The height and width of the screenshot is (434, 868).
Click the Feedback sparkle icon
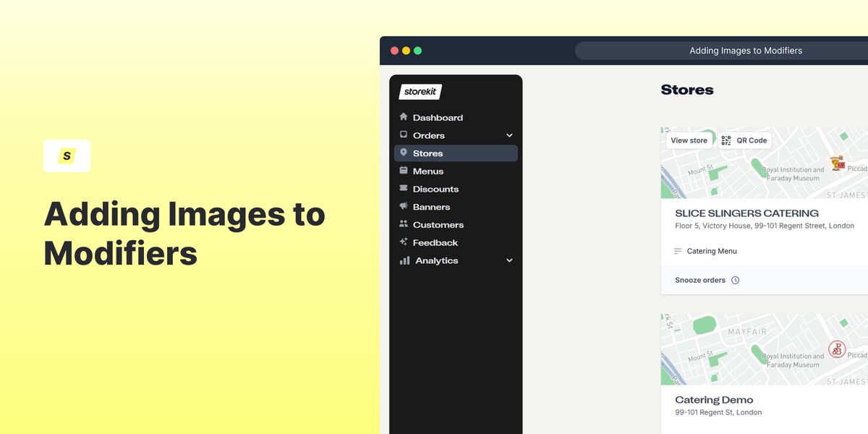[404, 242]
